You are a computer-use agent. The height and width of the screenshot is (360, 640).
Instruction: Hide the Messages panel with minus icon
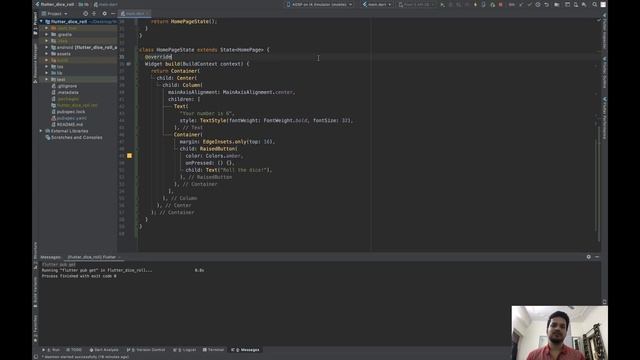(597, 257)
